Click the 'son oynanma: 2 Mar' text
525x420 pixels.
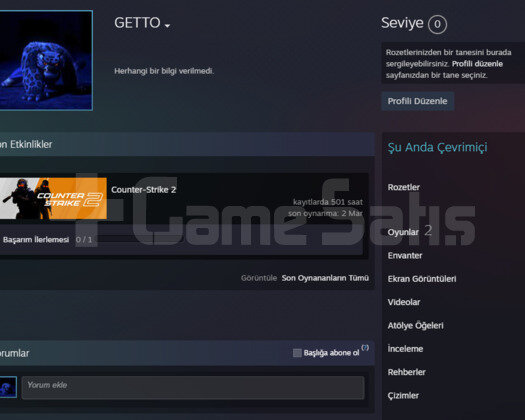[325, 213]
